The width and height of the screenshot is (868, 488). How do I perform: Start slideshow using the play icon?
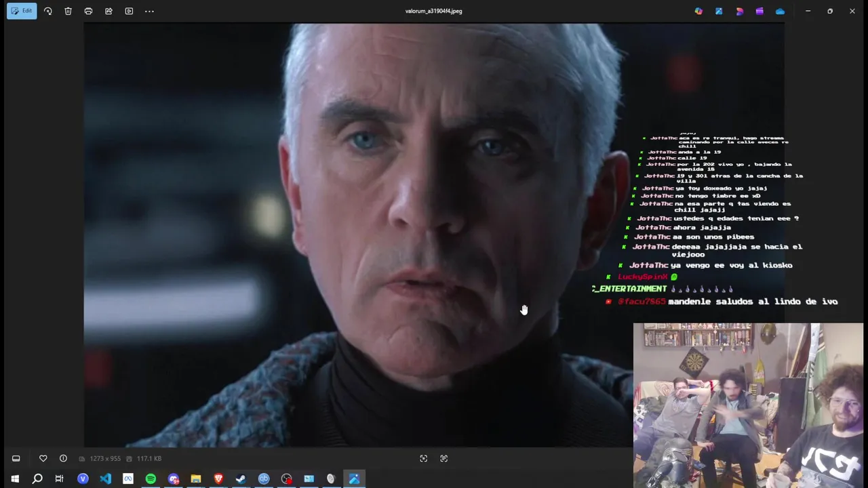(129, 11)
